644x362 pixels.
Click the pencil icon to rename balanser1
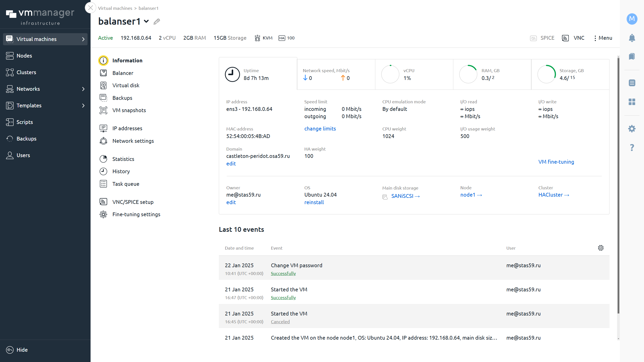tap(157, 22)
